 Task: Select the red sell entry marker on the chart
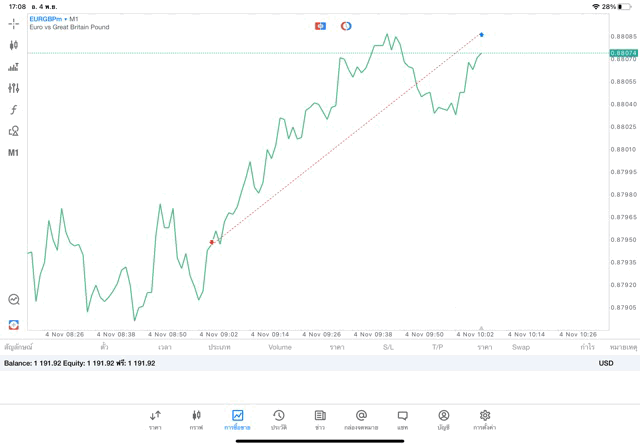click(212, 242)
